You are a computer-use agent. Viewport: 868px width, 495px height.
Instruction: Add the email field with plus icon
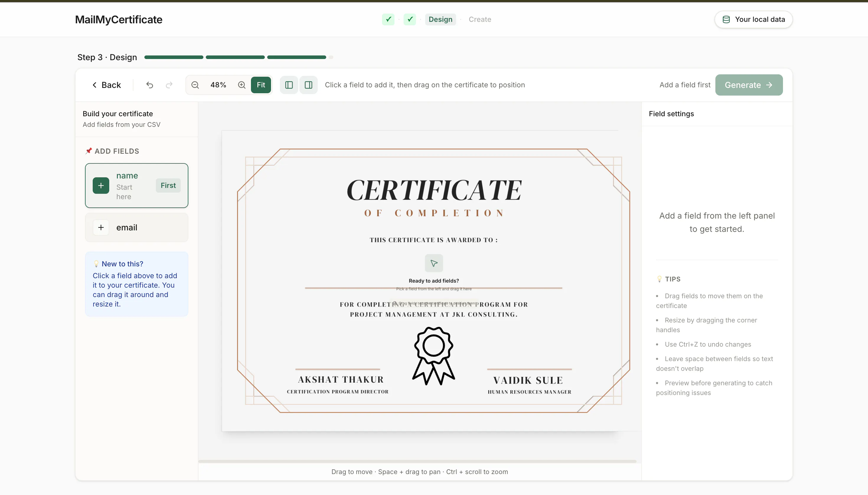point(101,227)
